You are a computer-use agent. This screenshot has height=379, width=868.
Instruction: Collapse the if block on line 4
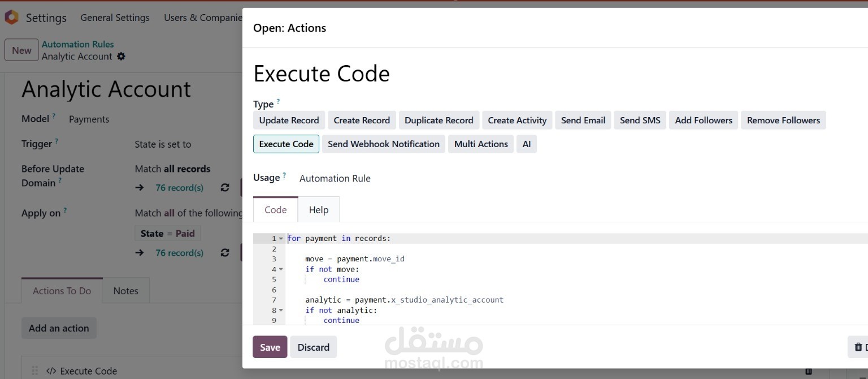coord(281,269)
